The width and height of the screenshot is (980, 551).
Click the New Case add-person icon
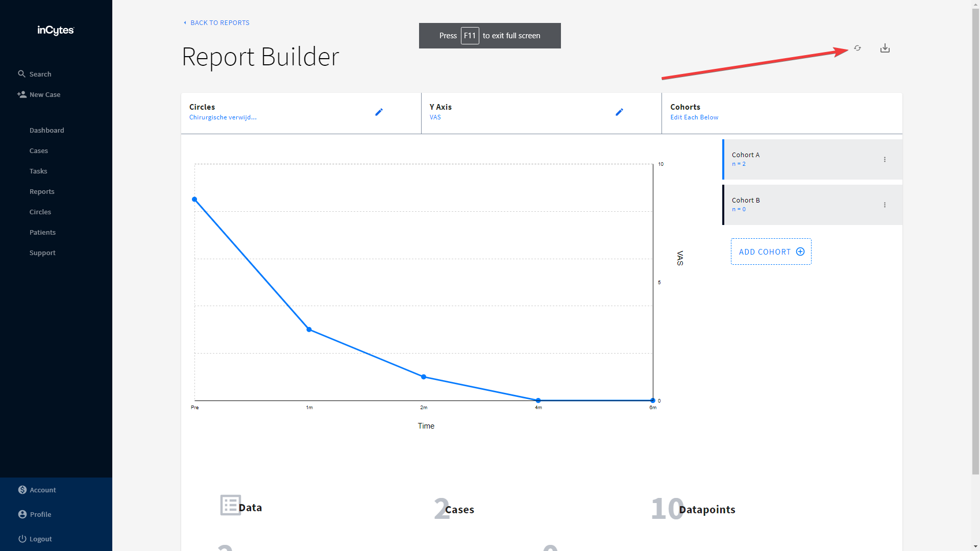pos(21,94)
